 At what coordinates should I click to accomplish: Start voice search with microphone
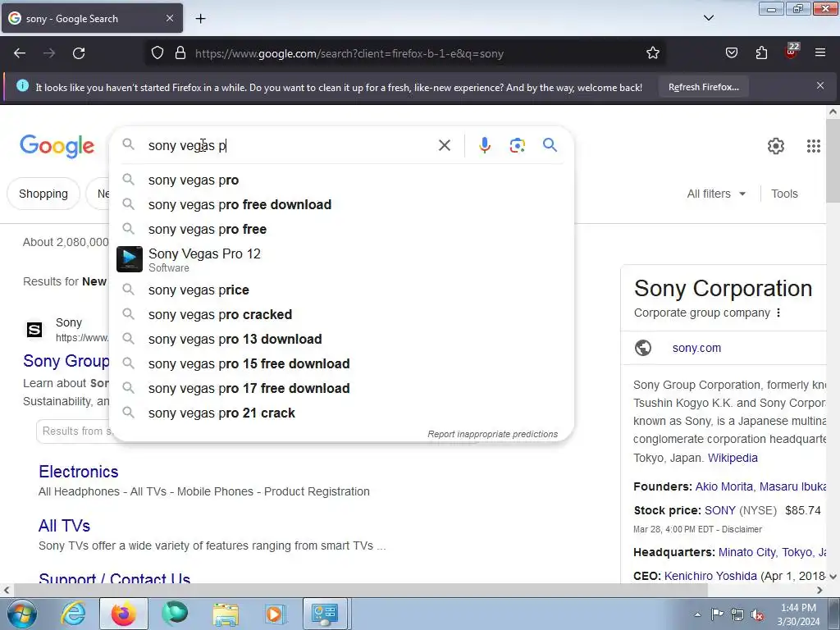484,145
